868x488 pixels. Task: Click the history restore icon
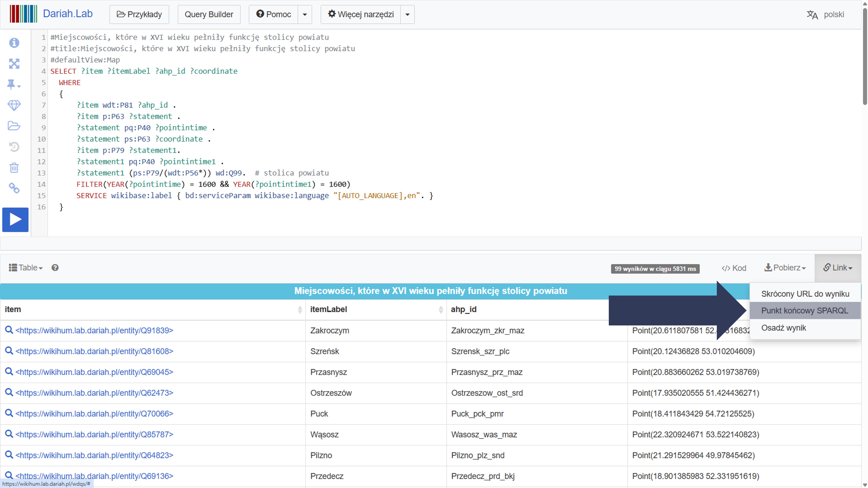pyautogui.click(x=14, y=147)
